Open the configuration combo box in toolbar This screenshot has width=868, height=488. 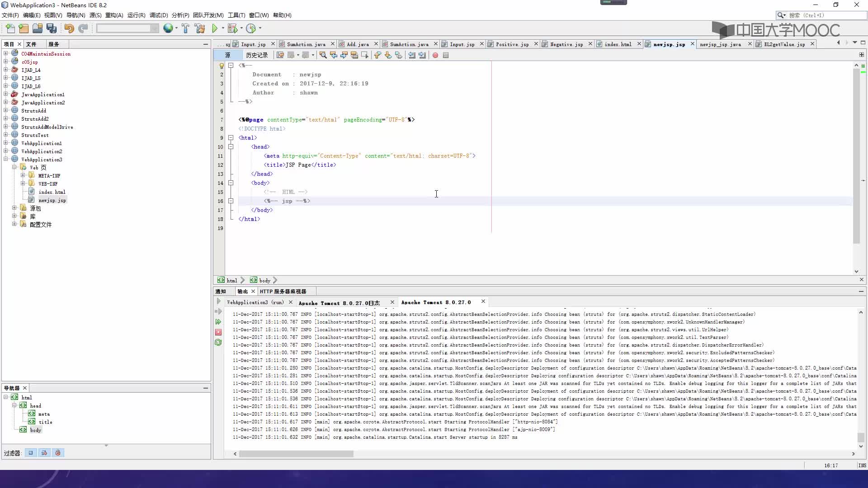tap(127, 28)
